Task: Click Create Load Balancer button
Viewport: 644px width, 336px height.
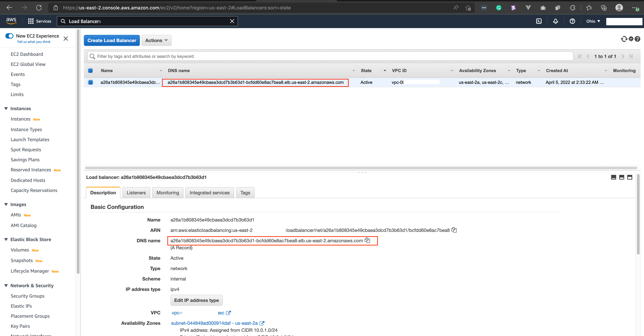Action: coord(112,41)
